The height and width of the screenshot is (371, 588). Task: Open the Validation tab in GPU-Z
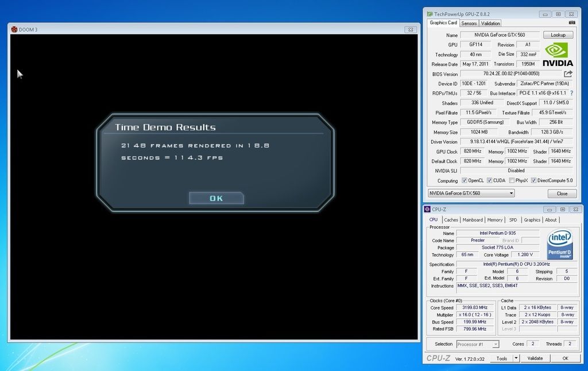(490, 23)
